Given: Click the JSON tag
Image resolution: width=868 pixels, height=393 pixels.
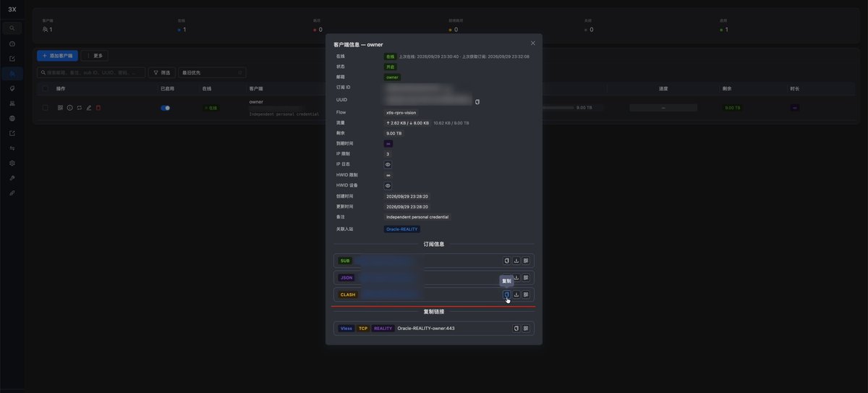Looking at the screenshot, I should pyautogui.click(x=346, y=277).
